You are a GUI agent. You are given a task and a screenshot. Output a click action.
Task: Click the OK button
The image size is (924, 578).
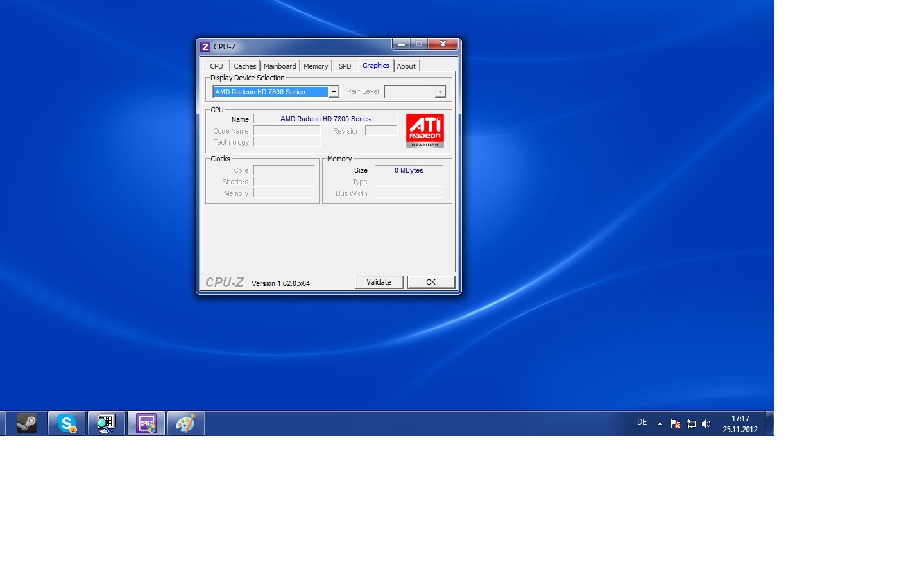(431, 282)
